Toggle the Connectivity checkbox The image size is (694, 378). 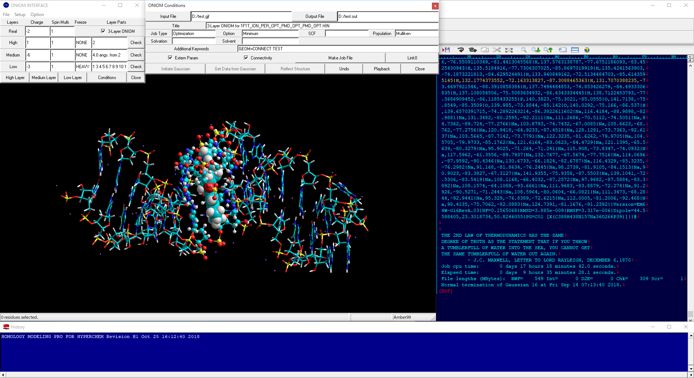point(246,58)
